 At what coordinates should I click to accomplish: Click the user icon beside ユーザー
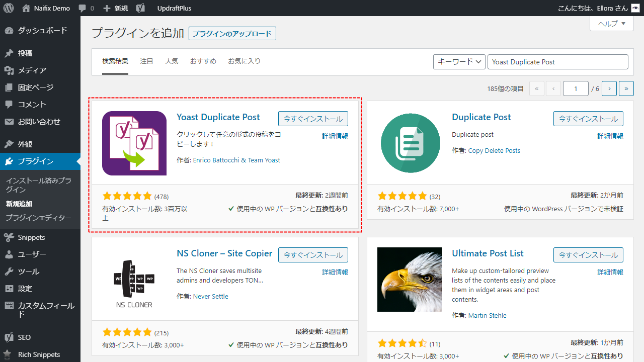click(9, 254)
